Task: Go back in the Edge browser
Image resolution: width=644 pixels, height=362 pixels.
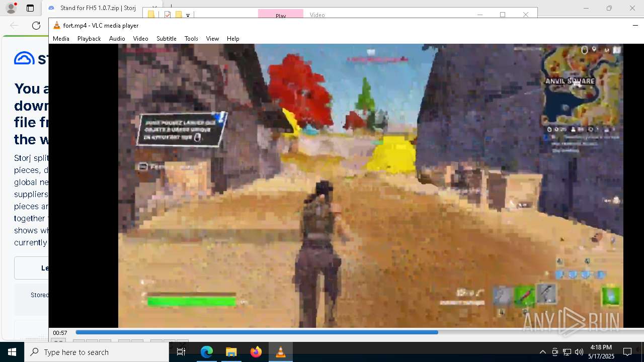Action: pyautogui.click(x=14, y=26)
